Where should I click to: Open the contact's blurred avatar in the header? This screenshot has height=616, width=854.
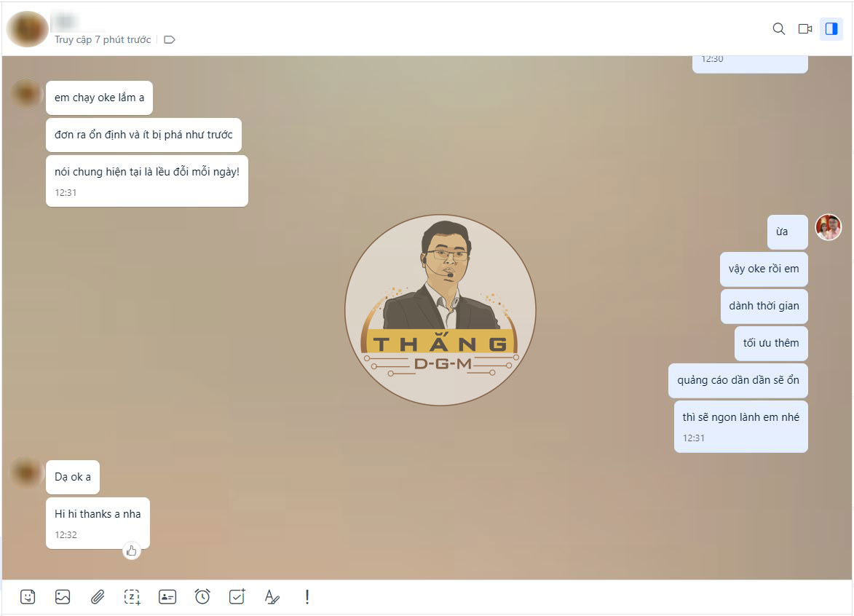(x=27, y=29)
